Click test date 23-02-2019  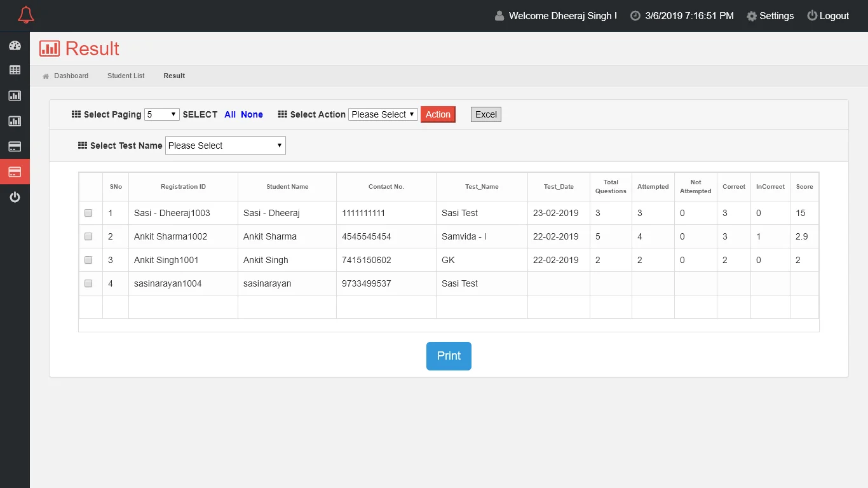pyautogui.click(x=556, y=213)
